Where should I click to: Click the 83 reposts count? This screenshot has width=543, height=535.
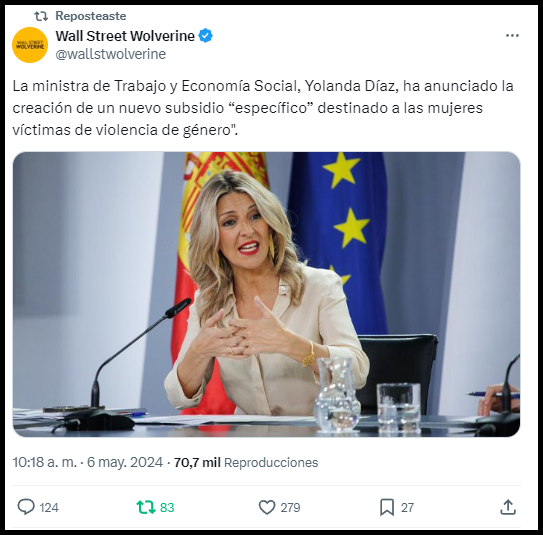pos(167,508)
